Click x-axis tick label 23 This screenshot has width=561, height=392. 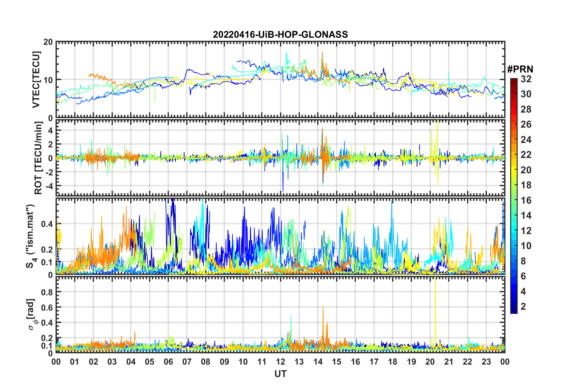click(486, 362)
